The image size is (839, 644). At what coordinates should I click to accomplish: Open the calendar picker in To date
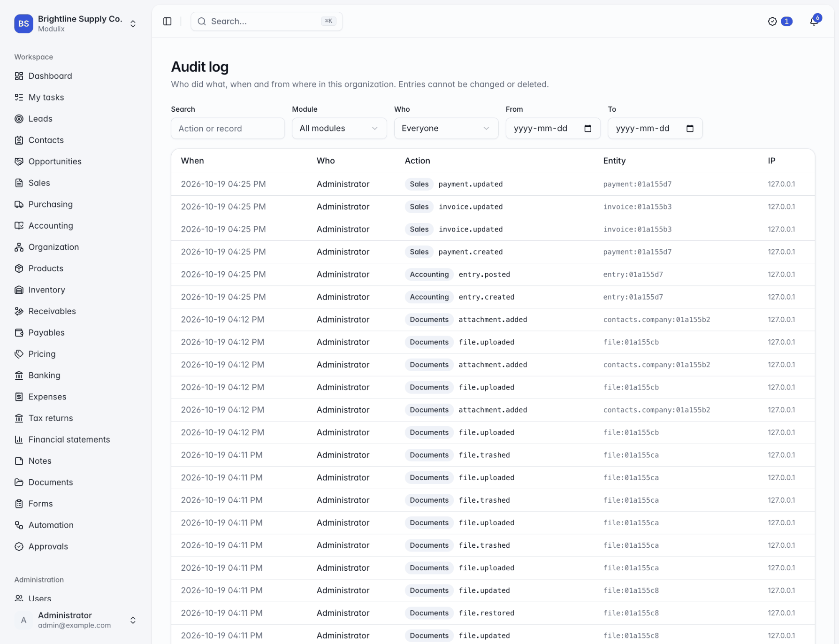[x=690, y=129]
